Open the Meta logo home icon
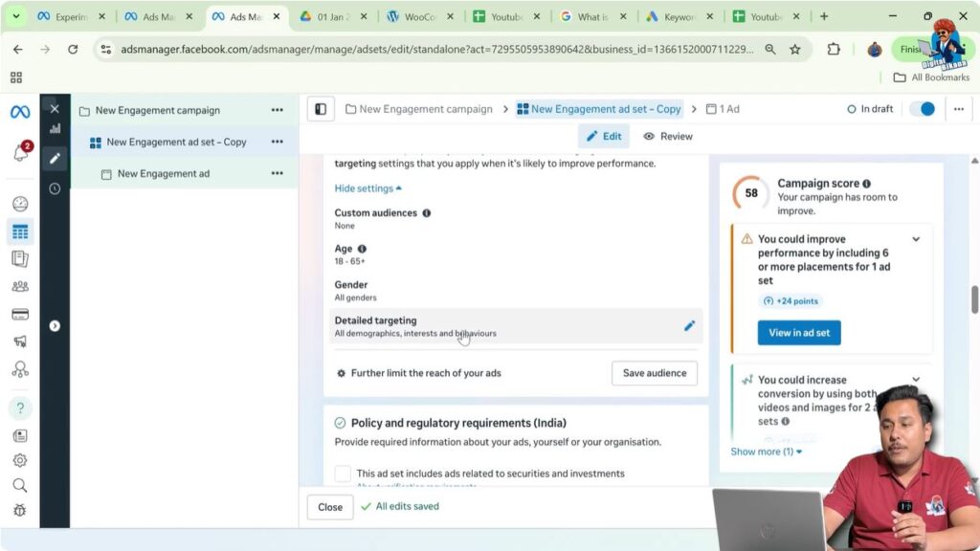980x551 pixels. click(19, 111)
